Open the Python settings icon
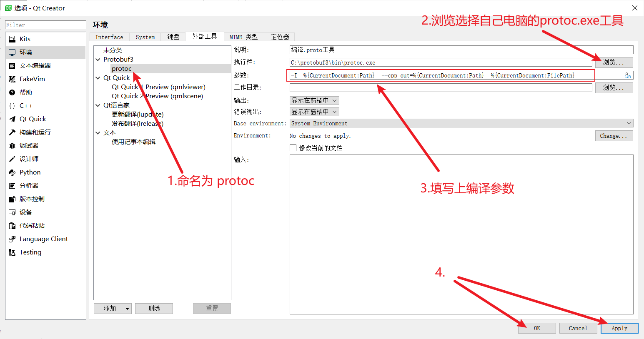This screenshot has height=339, width=644. coord(12,172)
